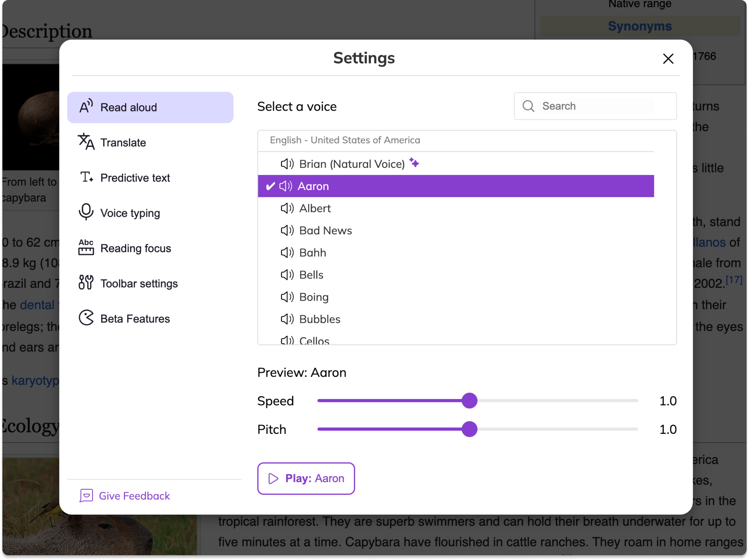Open Toolbar settings tab
Screen dimensions: 749x560
click(150, 283)
